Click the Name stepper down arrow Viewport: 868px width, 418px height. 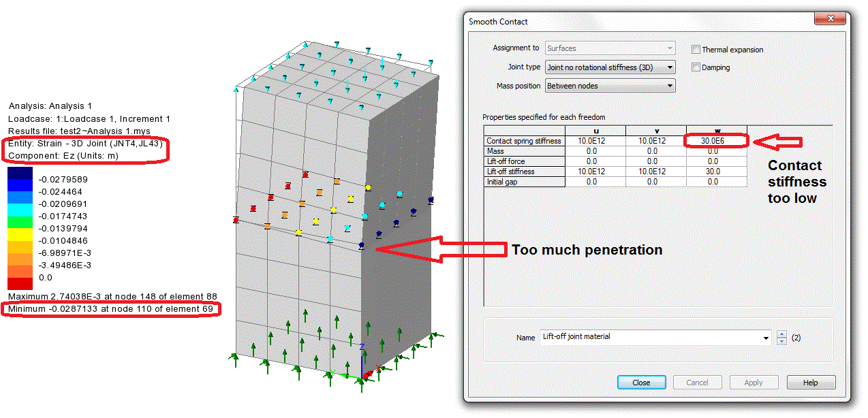coord(781,341)
